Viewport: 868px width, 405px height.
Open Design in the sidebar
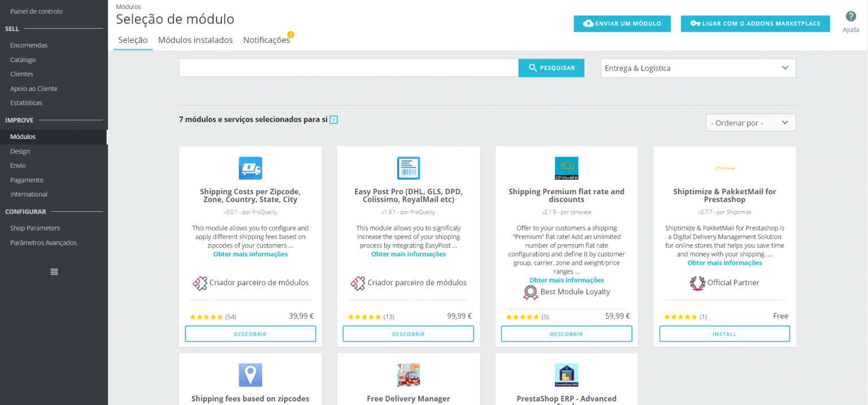click(20, 151)
